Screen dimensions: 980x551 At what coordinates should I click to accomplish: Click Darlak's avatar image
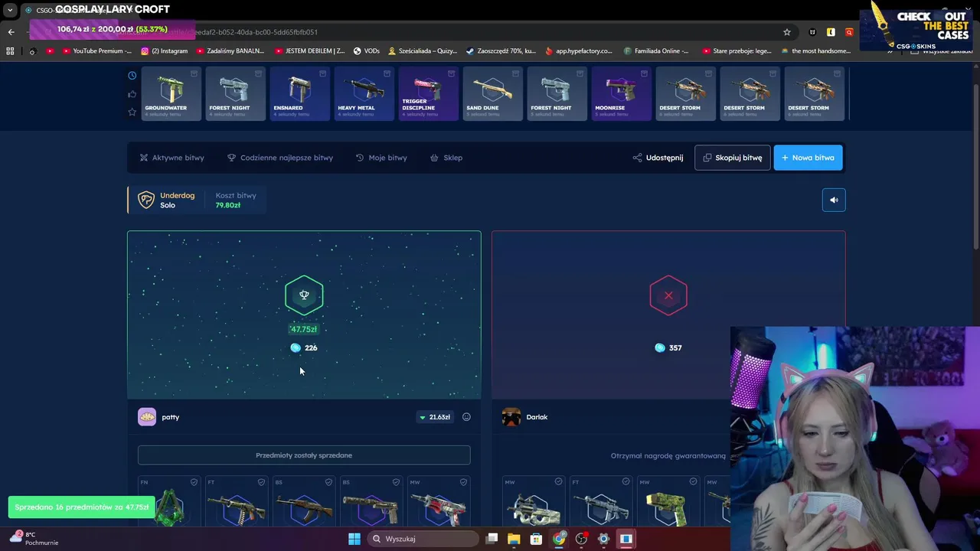tap(511, 417)
